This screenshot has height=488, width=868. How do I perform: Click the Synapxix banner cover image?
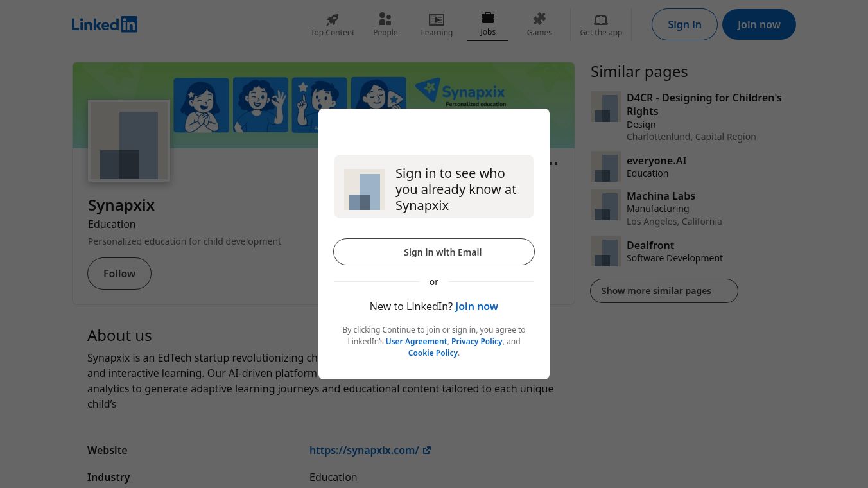(x=324, y=105)
